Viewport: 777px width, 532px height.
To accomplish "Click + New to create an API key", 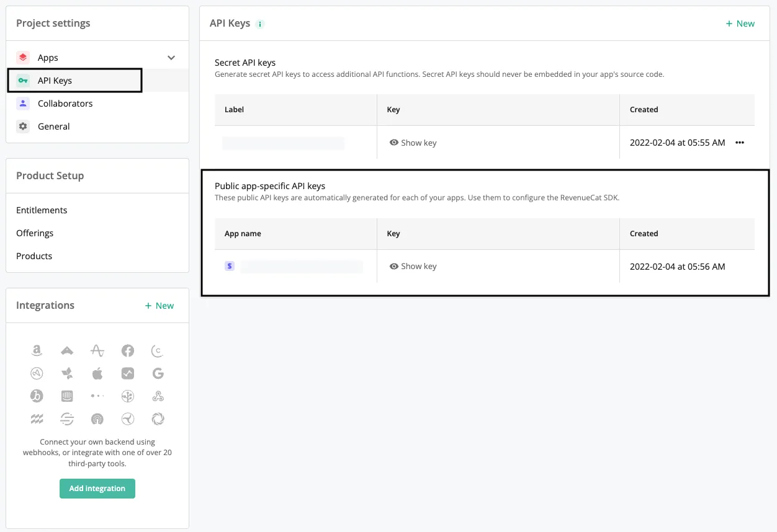I will click(740, 24).
